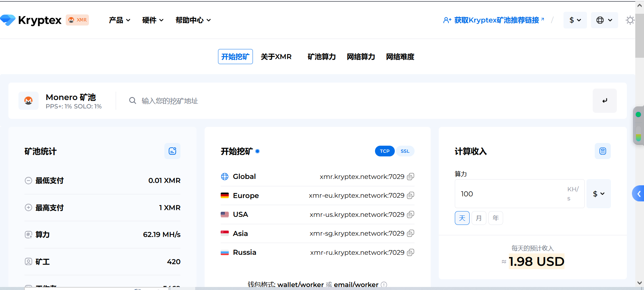Click the 1 XMR maximum payout value
Screen dimensions: 644x290
pyautogui.click(x=170, y=207)
